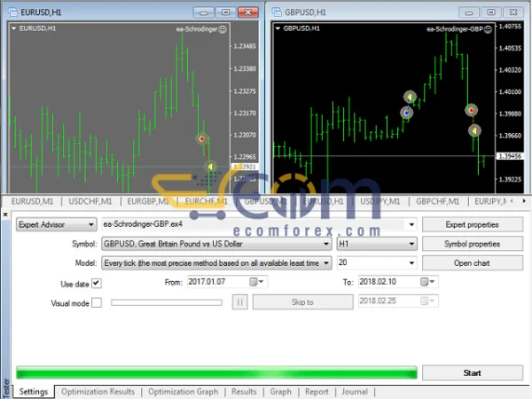Image resolution: width=532 pixels, height=399 pixels.
Task: Open the ea-Schrodinger-GBP.ex4 expert dropdown
Action: tap(411, 224)
